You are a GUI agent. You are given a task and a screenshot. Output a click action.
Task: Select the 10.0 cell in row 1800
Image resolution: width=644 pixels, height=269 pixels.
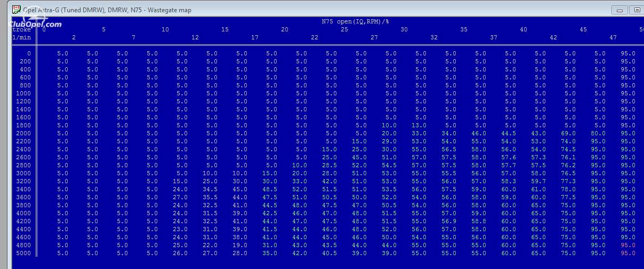point(389,126)
